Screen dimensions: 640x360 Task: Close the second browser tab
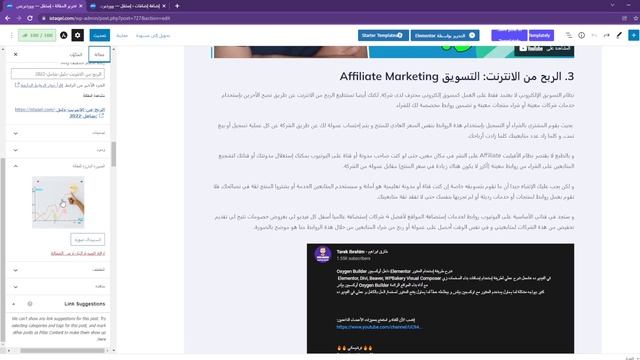tap(164, 6)
